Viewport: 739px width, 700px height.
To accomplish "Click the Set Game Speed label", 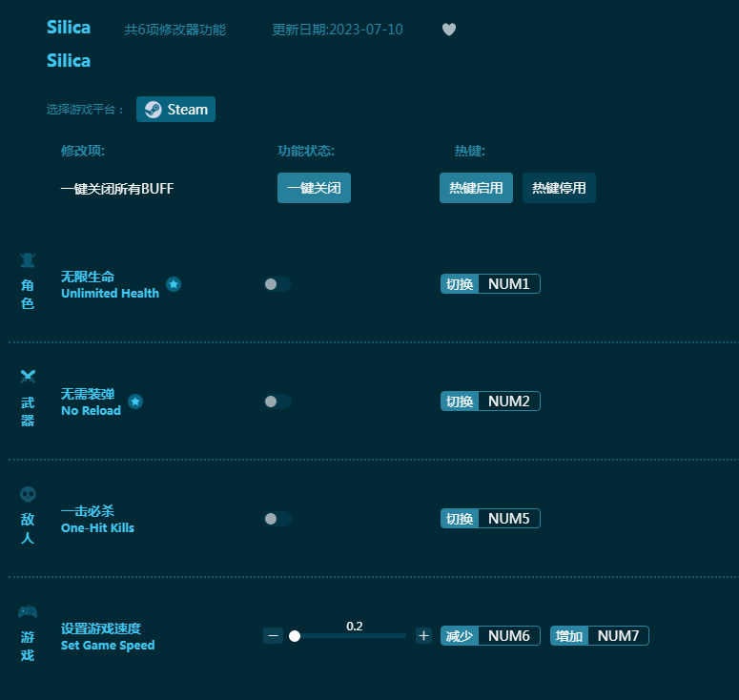I will (x=108, y=646).
